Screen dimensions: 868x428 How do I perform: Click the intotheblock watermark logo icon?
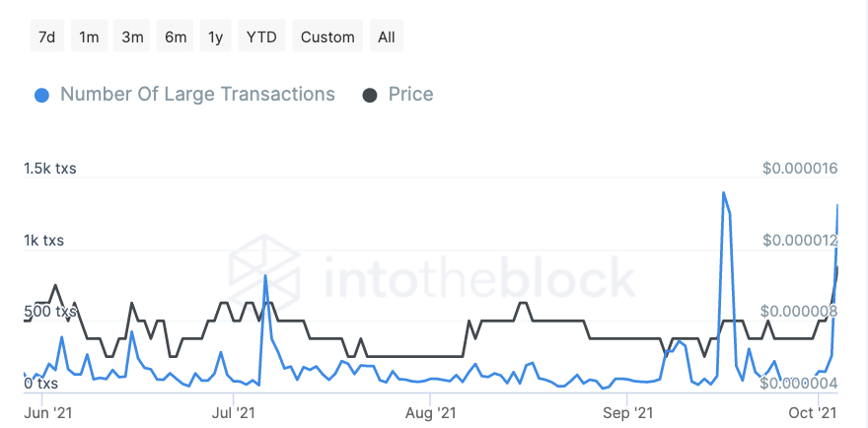coord(264,269)
